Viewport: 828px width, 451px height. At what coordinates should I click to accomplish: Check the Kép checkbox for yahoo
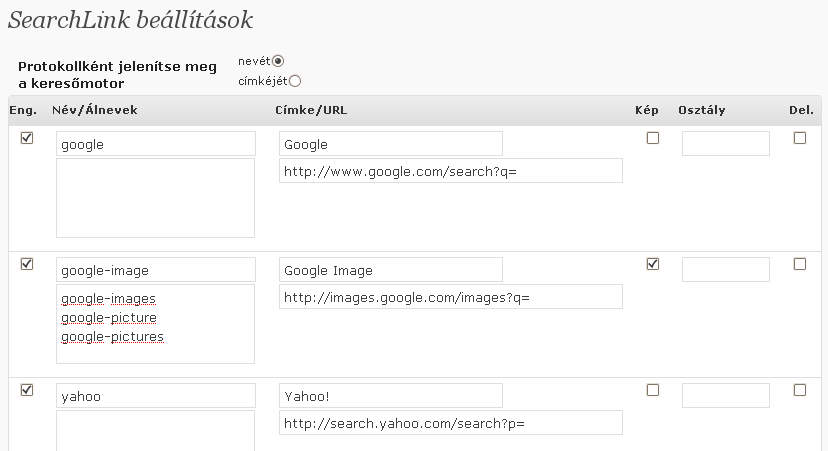click(x=653, y=390)
